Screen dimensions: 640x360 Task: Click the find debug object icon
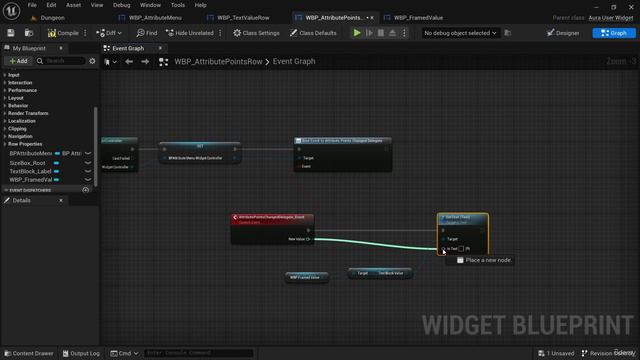click(x=508, y=33)
